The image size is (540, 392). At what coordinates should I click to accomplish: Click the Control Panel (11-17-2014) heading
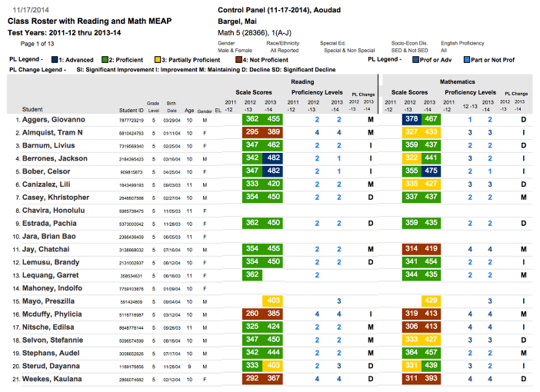(x=279, y=10)
